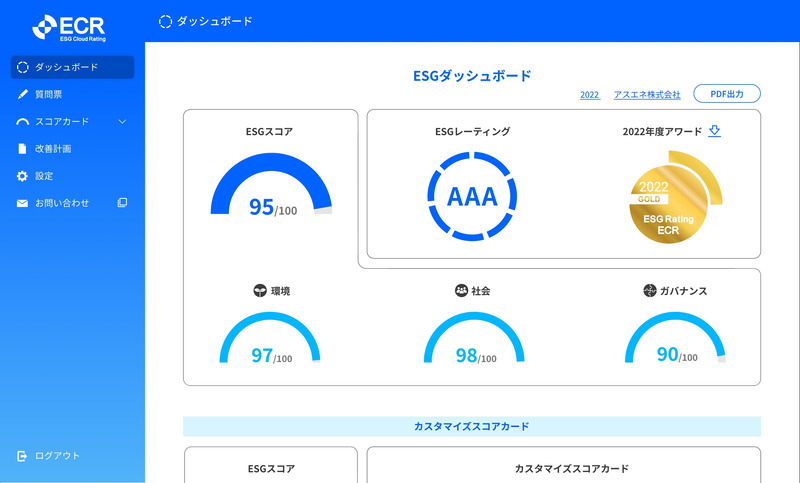The height and width of the screenshot is (483, 800).
Task: Click the 社会 98/100 gauge
Action: pyautogui.click(x=474, y=338)
